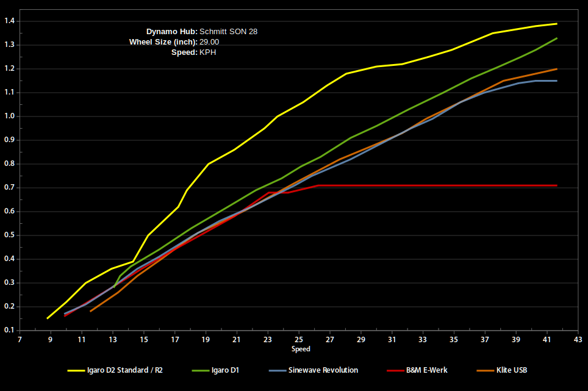588x391 pixels.
Task: Click the Dynamo Hub field label
Action: click(x=171, y=32)
